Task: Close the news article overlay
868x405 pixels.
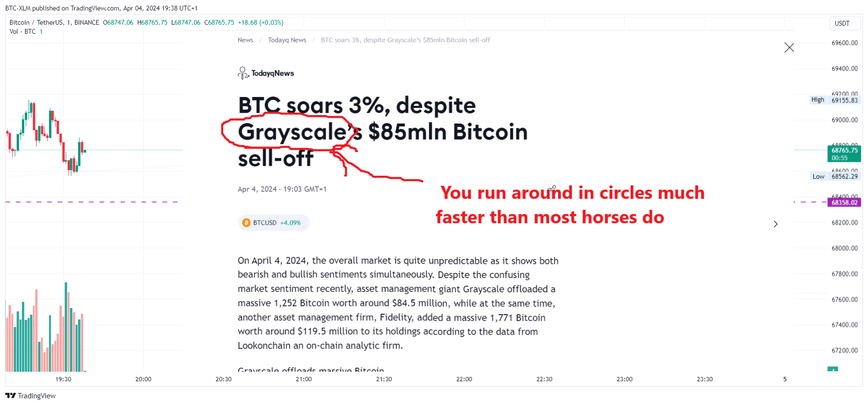Action: coord(789,48)
